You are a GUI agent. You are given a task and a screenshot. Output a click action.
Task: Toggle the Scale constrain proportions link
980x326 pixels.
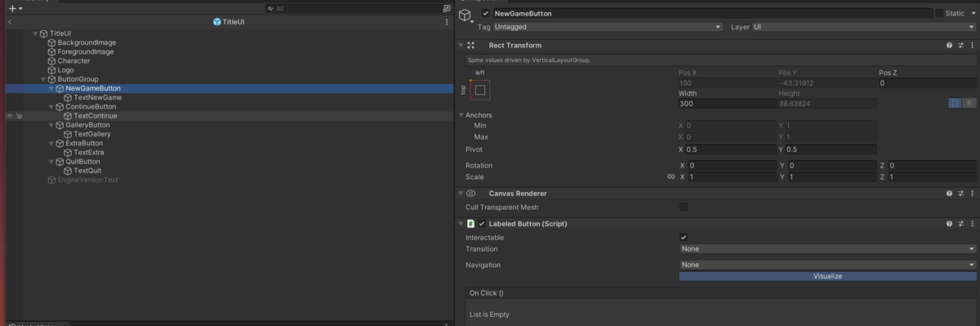pyautogui.click(x=671, y=176)
